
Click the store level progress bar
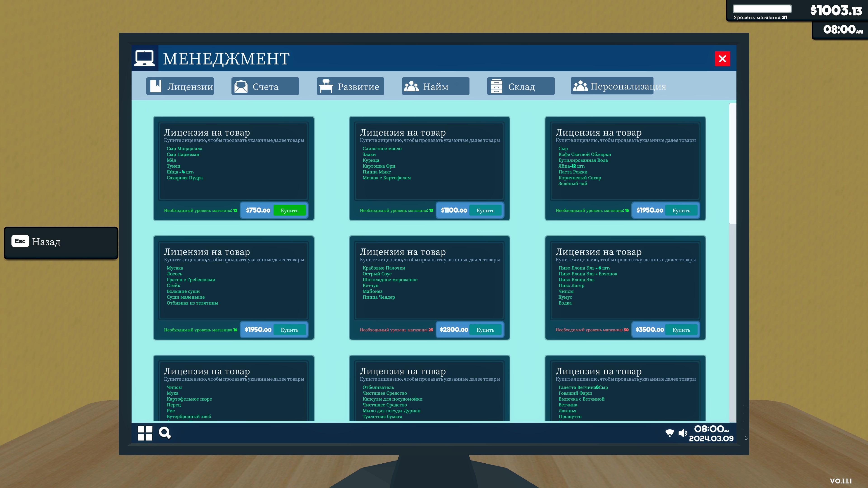(762, 9)
